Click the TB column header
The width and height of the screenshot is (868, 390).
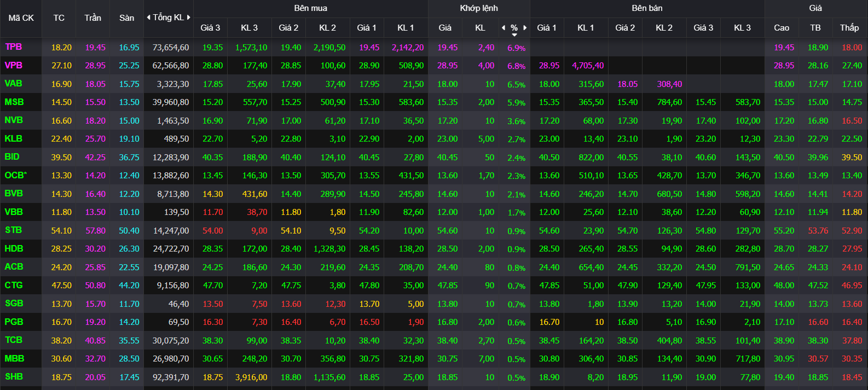(x=815, y=27)
